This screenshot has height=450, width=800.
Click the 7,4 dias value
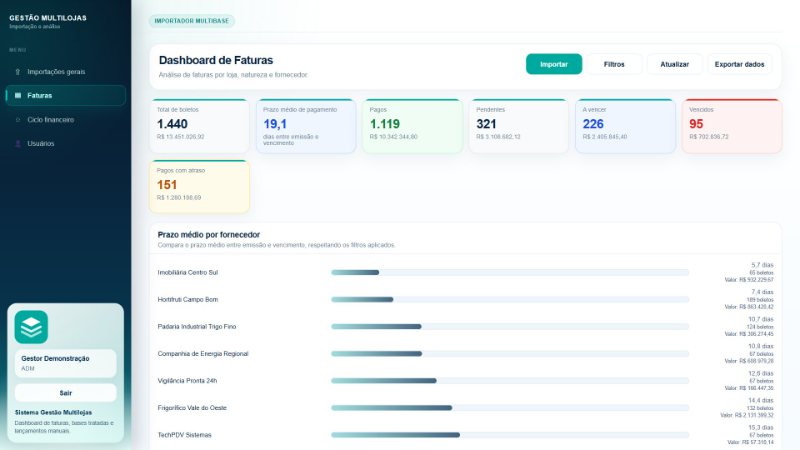coord(762,292)
